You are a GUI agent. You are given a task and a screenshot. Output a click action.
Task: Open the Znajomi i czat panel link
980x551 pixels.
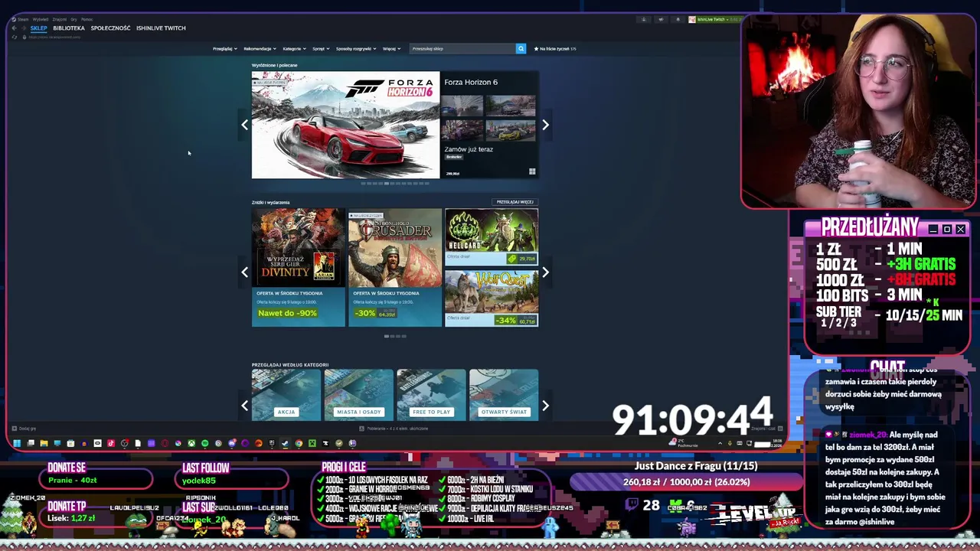(767, 429)
